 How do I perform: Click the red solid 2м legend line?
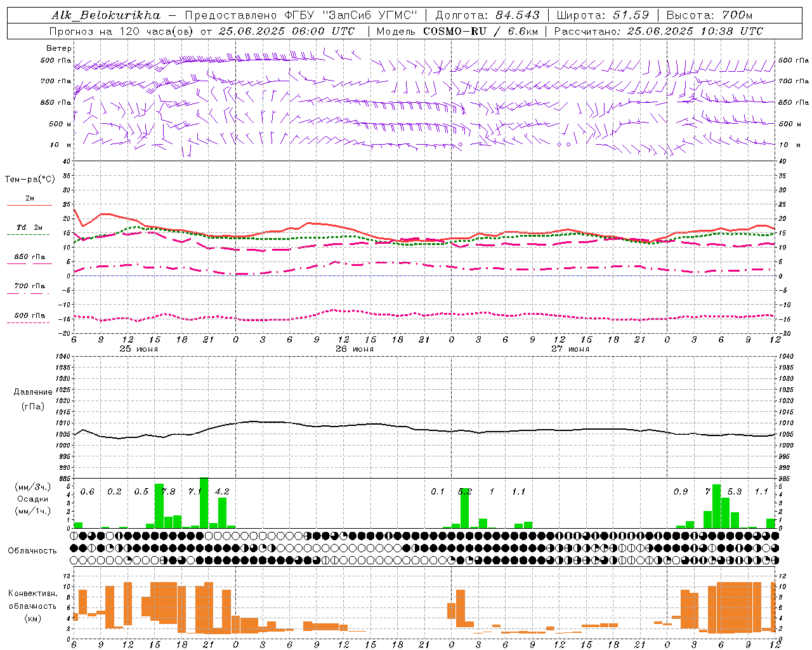click(x=29, y=204)
